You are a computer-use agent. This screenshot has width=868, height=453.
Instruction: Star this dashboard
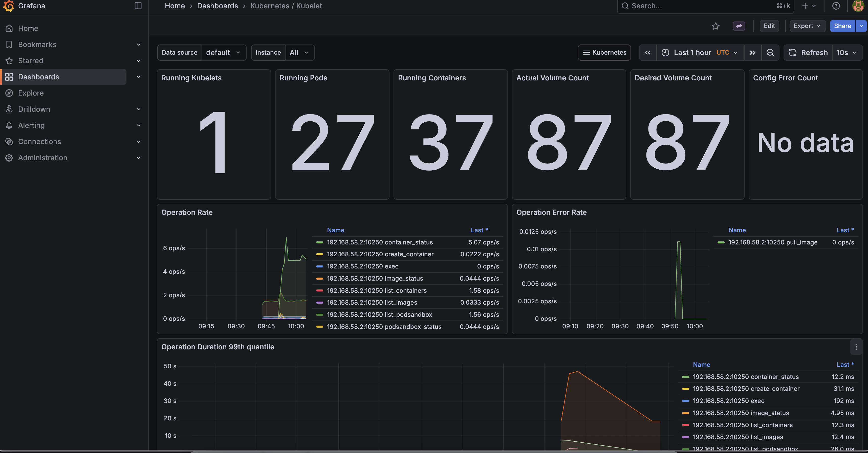715,26
